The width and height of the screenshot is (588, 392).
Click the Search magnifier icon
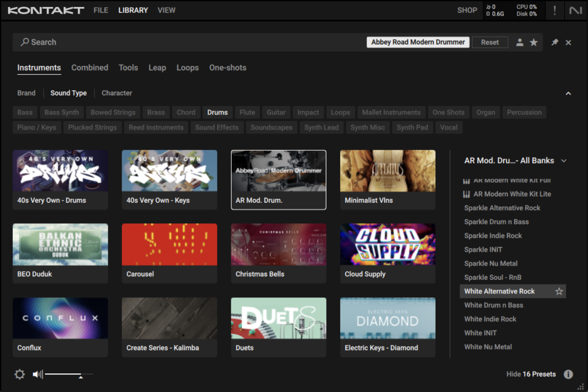[x=24, y=42]
